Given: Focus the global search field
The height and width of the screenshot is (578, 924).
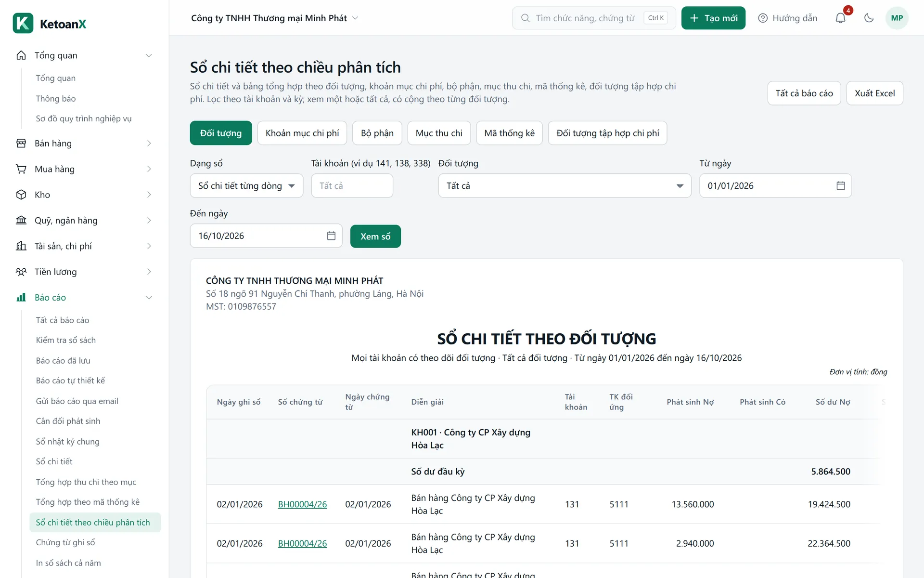Looking at the screenshot, I should point(594,18).
